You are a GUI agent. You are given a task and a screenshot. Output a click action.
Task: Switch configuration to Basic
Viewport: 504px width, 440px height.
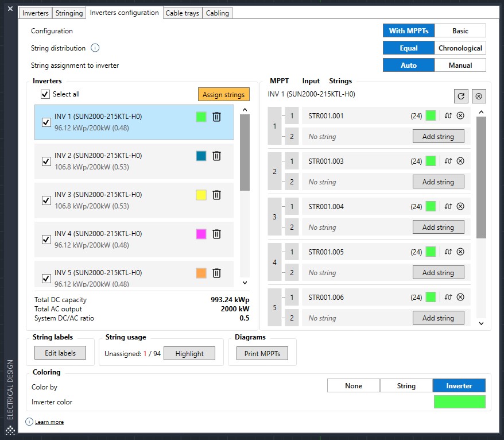click(x=460, y=31)
